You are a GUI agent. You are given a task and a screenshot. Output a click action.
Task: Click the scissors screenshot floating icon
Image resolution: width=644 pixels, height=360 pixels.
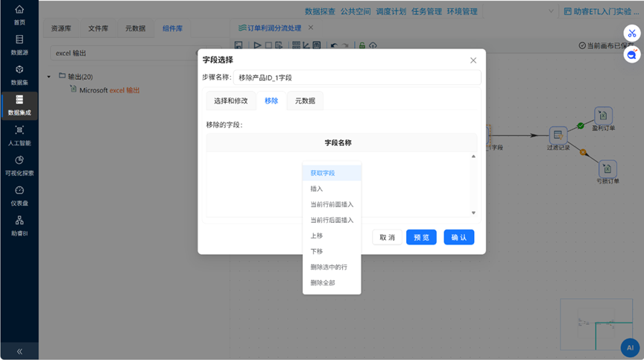coord(631,34)
